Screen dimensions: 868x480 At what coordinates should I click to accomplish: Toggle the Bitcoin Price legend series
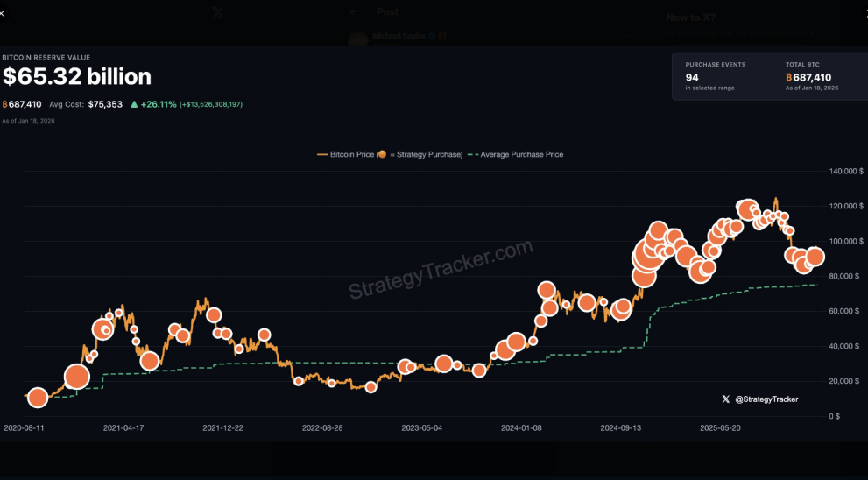click(x=350, y=154)
